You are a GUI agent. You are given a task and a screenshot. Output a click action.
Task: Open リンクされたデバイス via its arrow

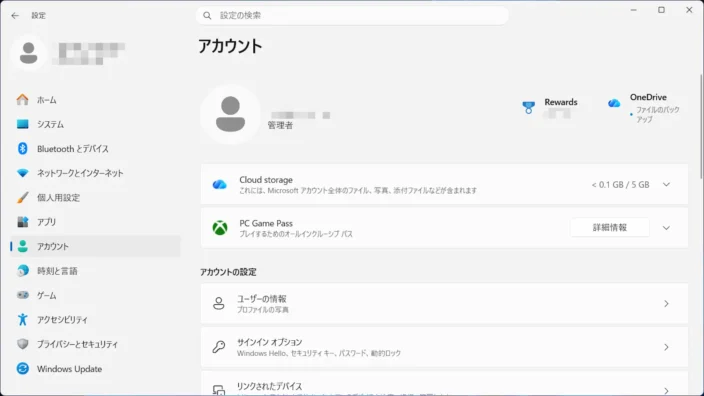pos(666,391)
